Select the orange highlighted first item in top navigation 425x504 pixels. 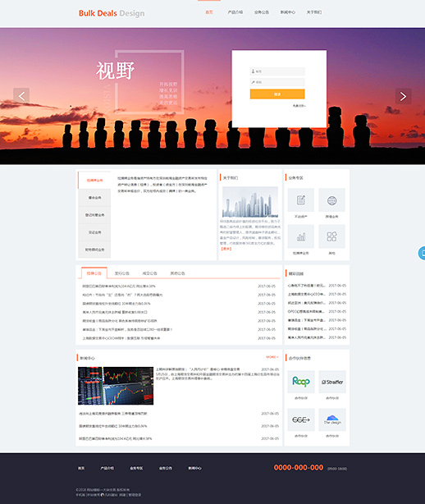pyautogui.click(x=209, y=12)
